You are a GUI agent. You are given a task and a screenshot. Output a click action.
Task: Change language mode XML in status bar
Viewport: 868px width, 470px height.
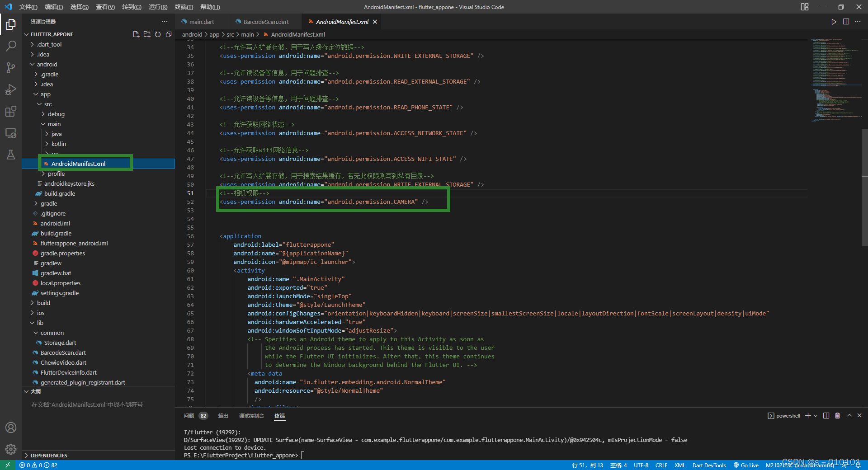[680, 465]
